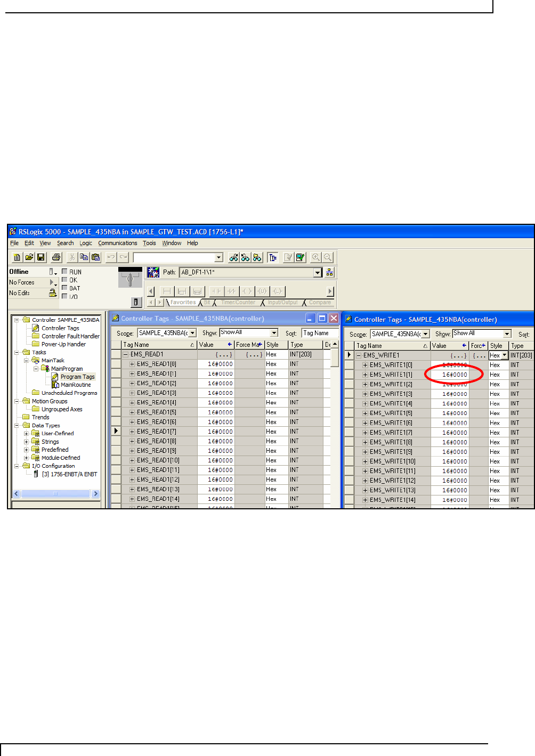Screen dimensions: 535x756
Task: Click the Copy toolbar icon
Action: click(84, 257)
